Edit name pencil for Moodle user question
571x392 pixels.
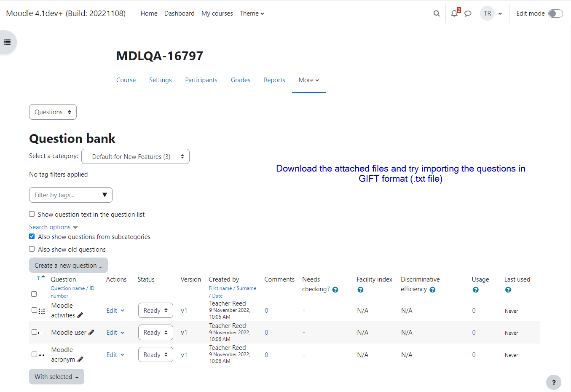91,333
